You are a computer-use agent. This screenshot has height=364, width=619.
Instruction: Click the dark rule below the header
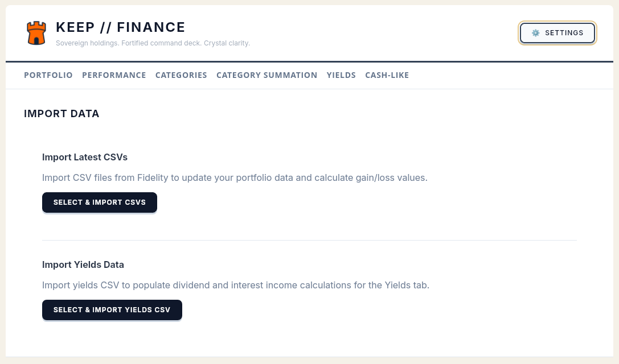(309, 61)
